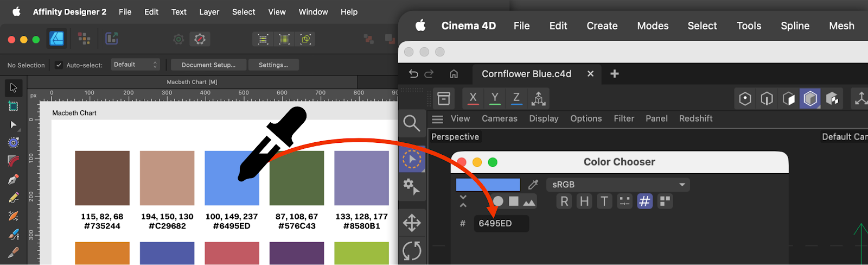The width and height of the screenshot is (868, 265).
Task: Select the Move tool in Cinema 4D
Action: click(x=412, y=223)
